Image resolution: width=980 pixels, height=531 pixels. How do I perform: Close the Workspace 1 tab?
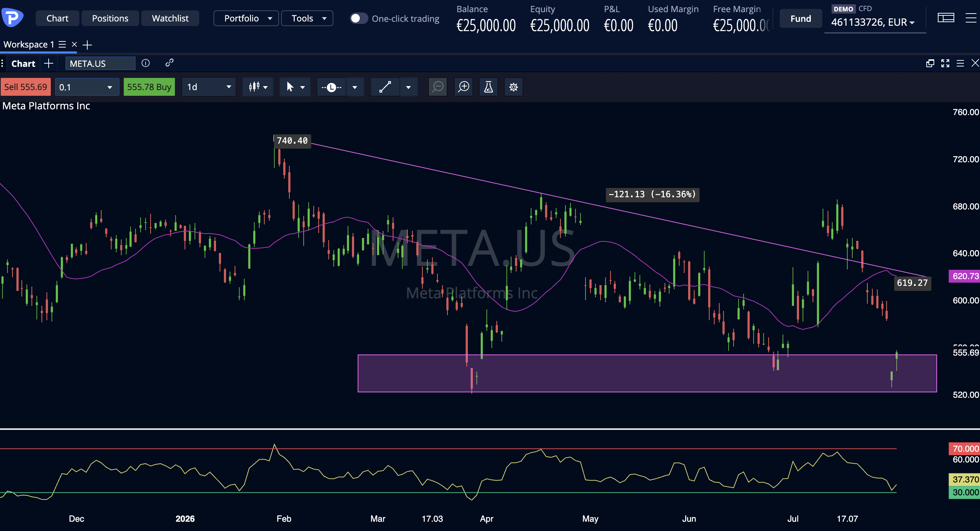point(74,44)
